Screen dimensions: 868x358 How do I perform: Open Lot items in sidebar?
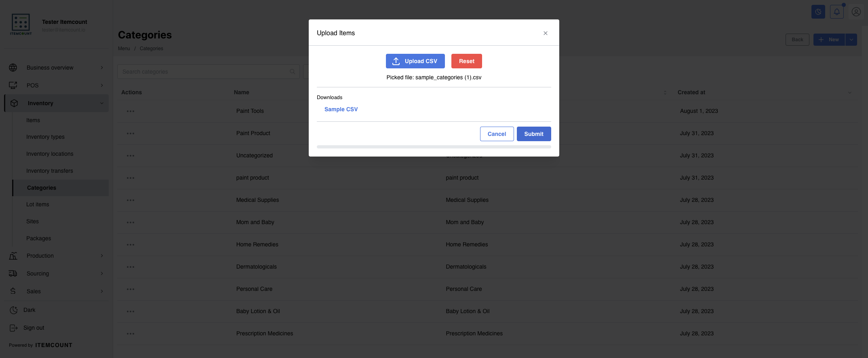click(38, 204)
